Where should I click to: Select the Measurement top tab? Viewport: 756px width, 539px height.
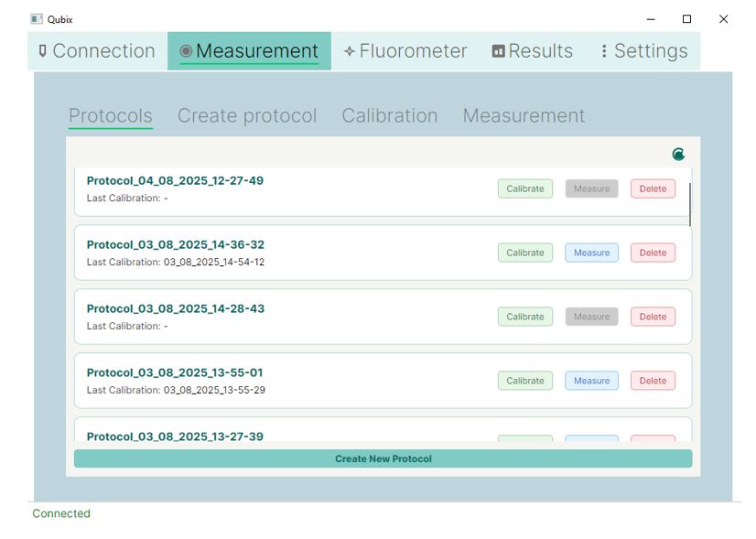pyautogui.click(x=249, y=51)
